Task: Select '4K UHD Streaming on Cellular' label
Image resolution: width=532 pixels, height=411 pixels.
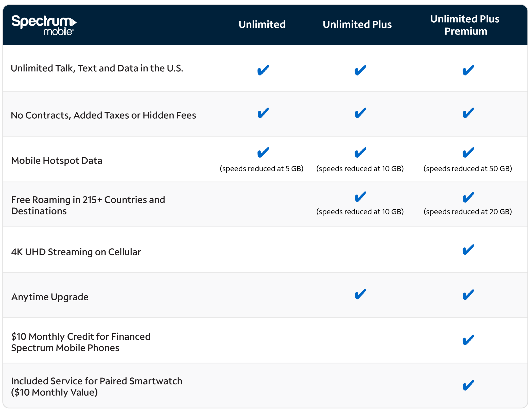Action: click(x=76, y=252)
